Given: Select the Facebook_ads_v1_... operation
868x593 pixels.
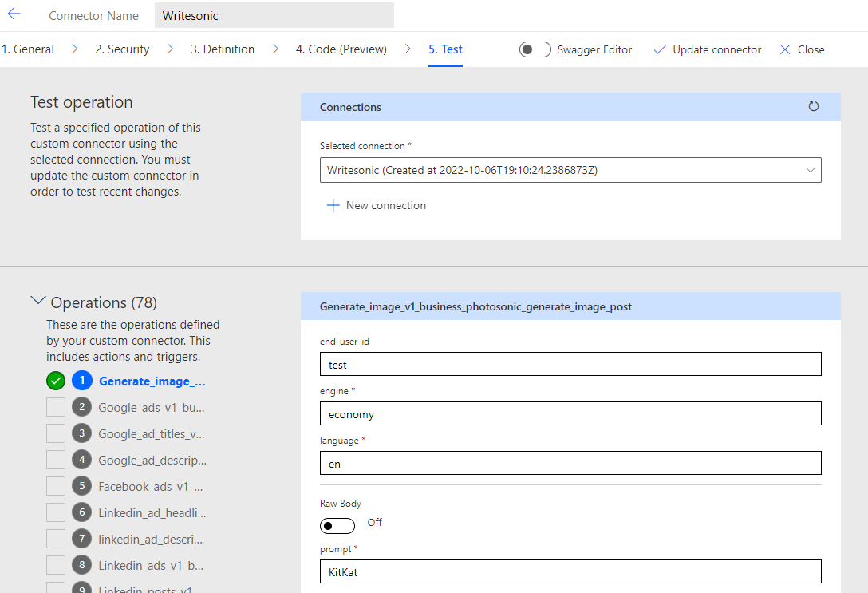Looking at the screenshot, I should click(x=151, y=486).
